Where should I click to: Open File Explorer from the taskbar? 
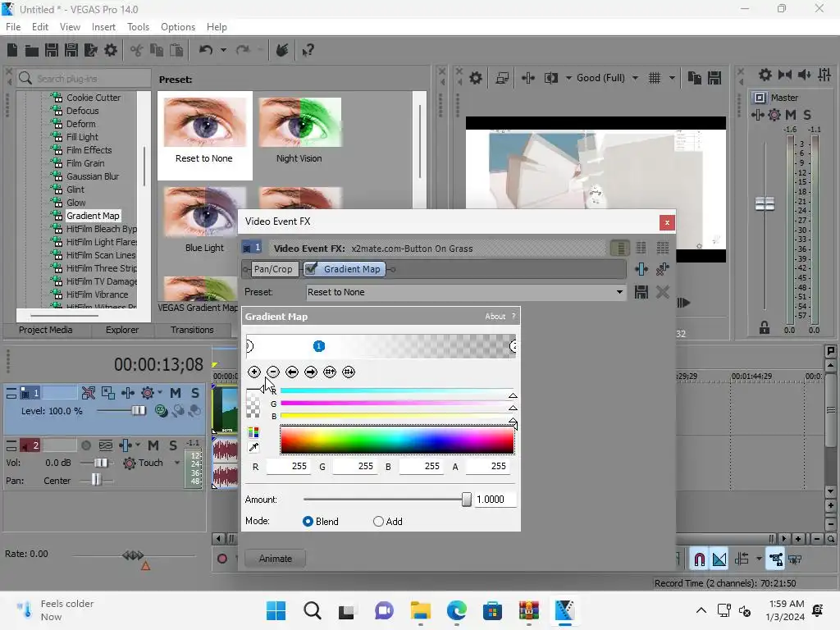[421, 610]
